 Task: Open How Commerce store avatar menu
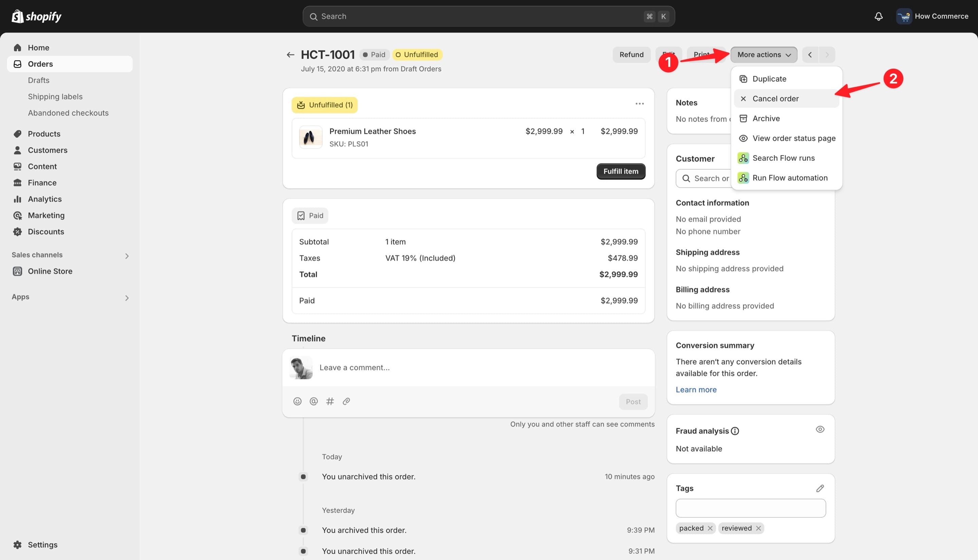tap(932, 16)
